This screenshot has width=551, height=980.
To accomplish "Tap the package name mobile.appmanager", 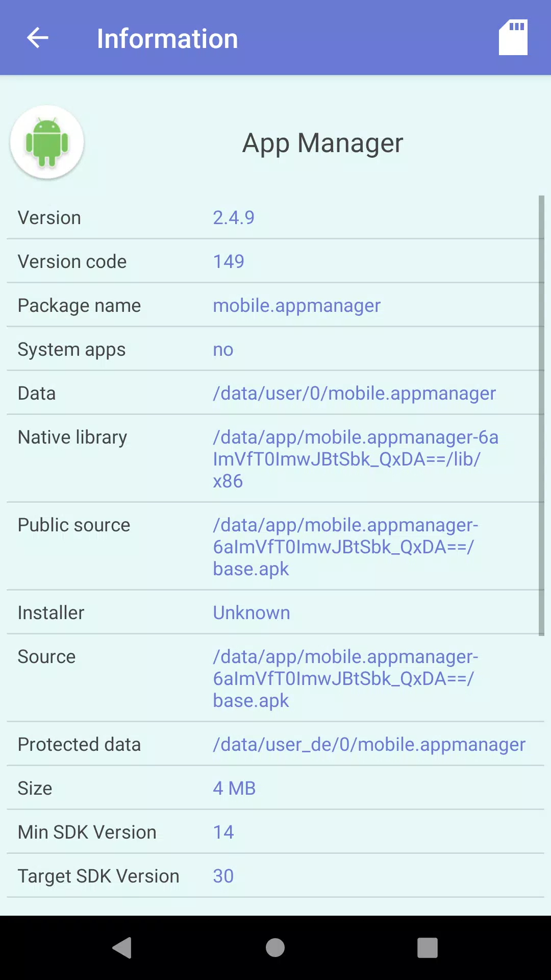I will click(297, 305).
